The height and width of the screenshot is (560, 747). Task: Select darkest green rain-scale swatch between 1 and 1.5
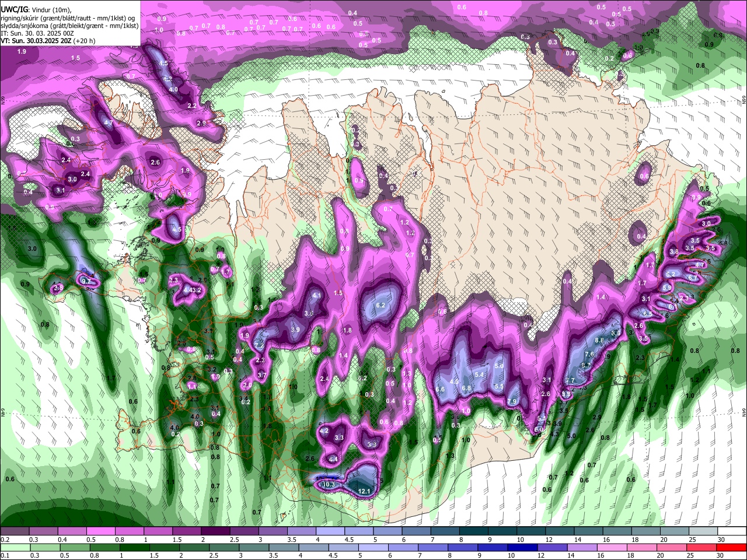(x=134, y=547)
